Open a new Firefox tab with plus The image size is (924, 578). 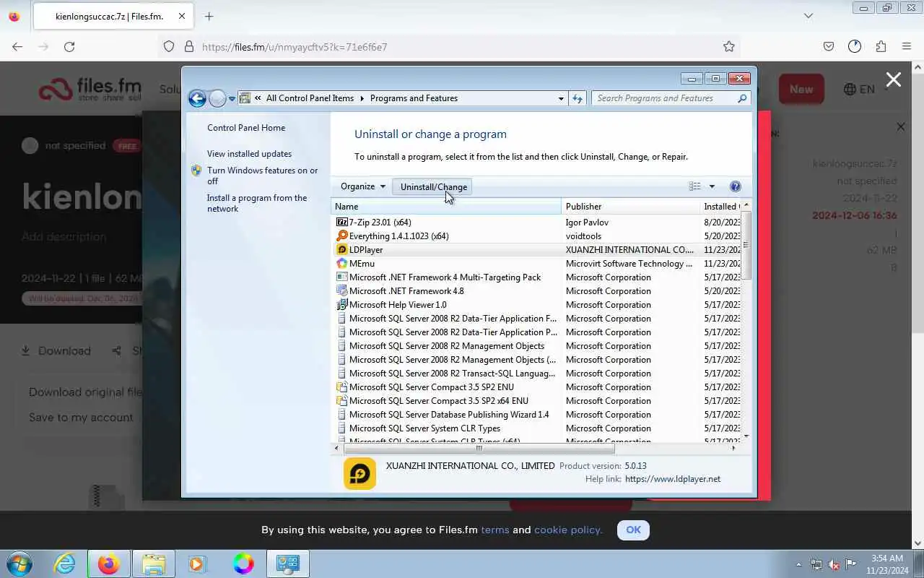pos(209,16)
